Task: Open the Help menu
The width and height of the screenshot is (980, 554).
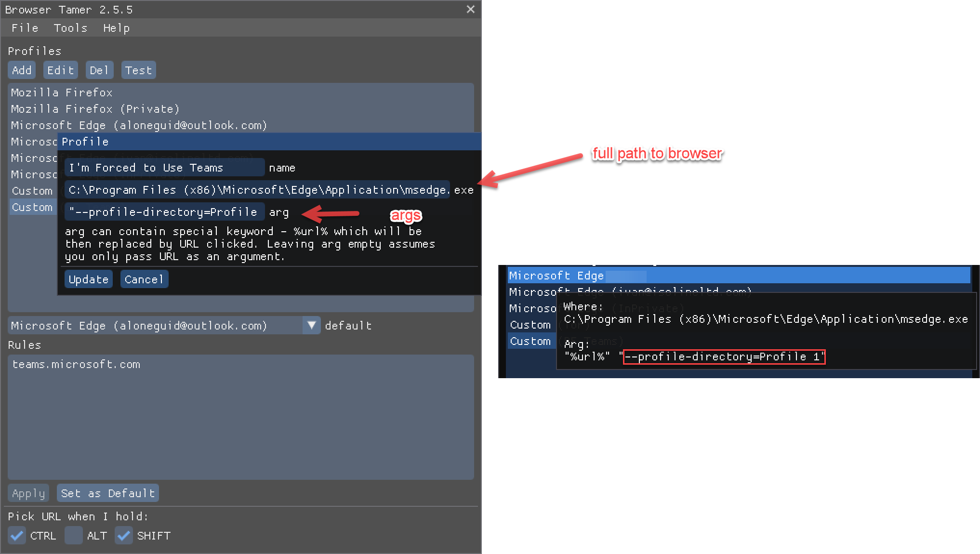Action: (116, 28)
